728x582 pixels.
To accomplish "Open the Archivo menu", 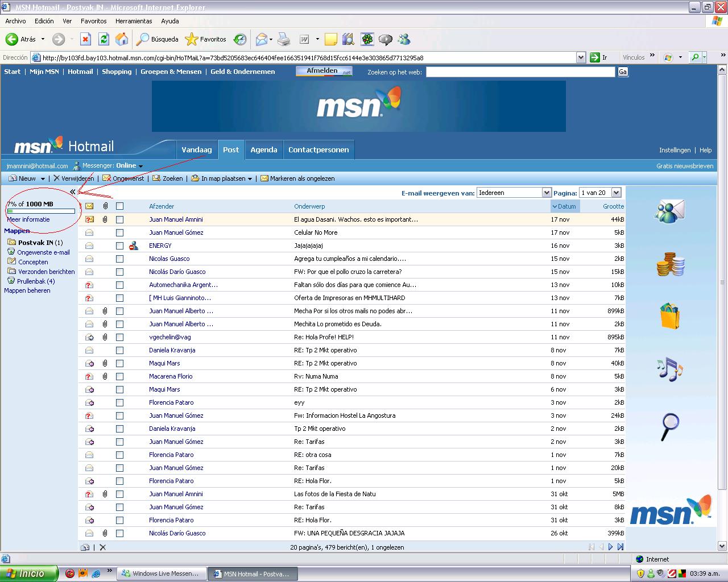I will 15,21.
